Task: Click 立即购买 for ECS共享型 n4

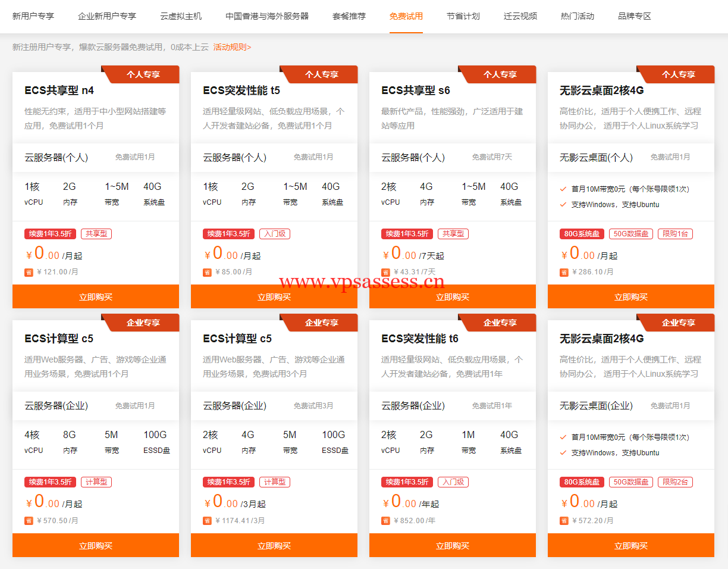Action: (x=96, y=297)
